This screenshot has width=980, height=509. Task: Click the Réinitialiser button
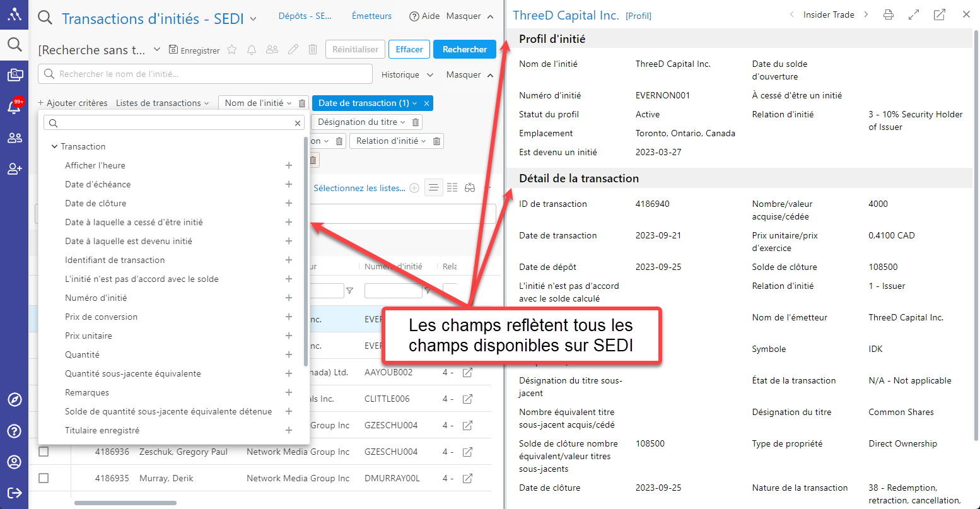356,49
